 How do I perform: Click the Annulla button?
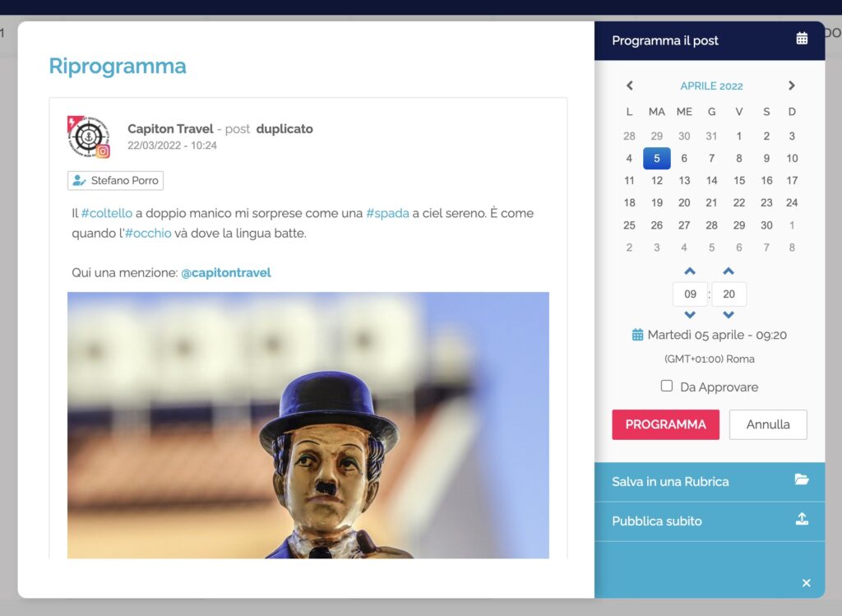[767, 424]
